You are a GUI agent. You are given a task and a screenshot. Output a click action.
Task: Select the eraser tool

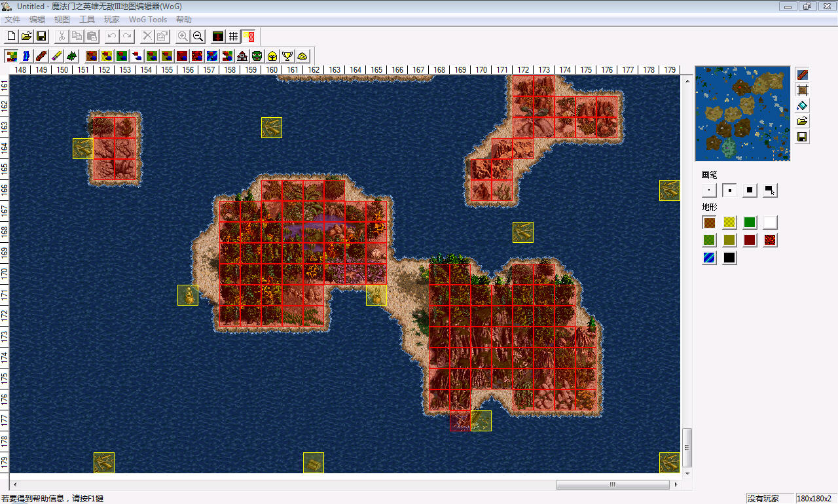click(x=56, y=56)
